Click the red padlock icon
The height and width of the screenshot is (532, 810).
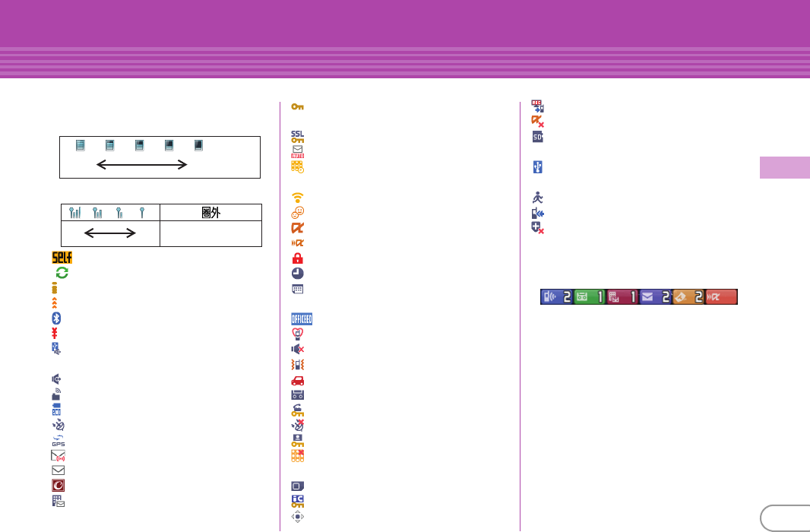(x=298, y=258)
